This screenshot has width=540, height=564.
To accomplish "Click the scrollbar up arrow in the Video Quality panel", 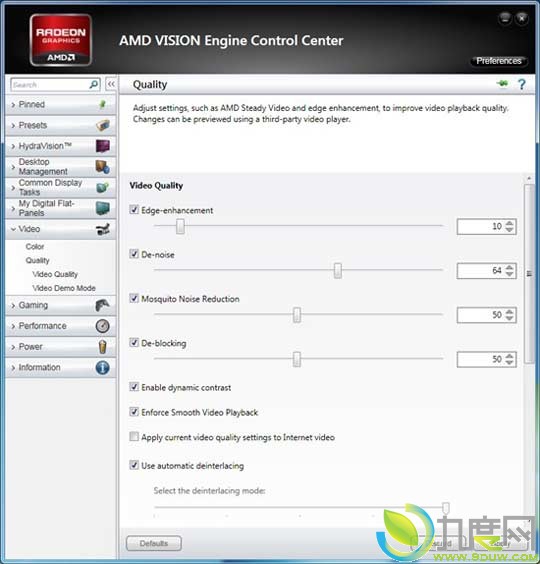I will coord(529,178).
